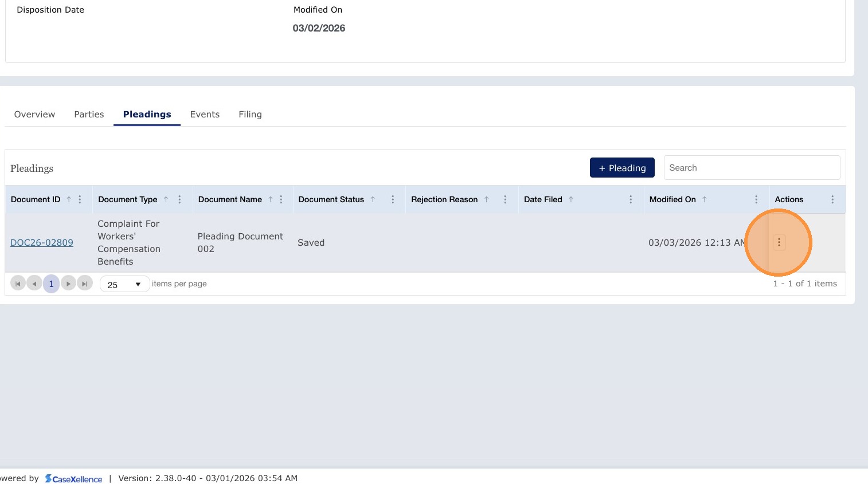The height and width of the screenshot is (484, 868).
Task: Open document link DOC26-02809
Action: [x=42, y=242]
